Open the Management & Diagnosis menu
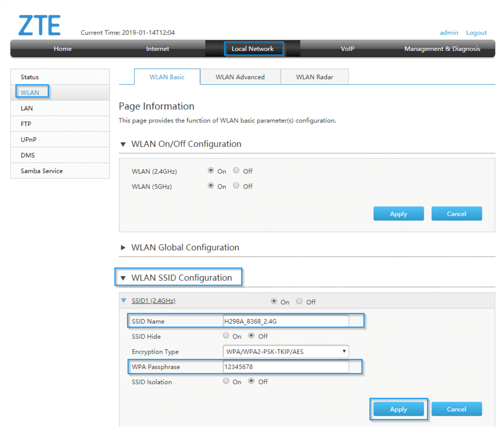This screenshot has height=428, width=504. tap(442, 49)
